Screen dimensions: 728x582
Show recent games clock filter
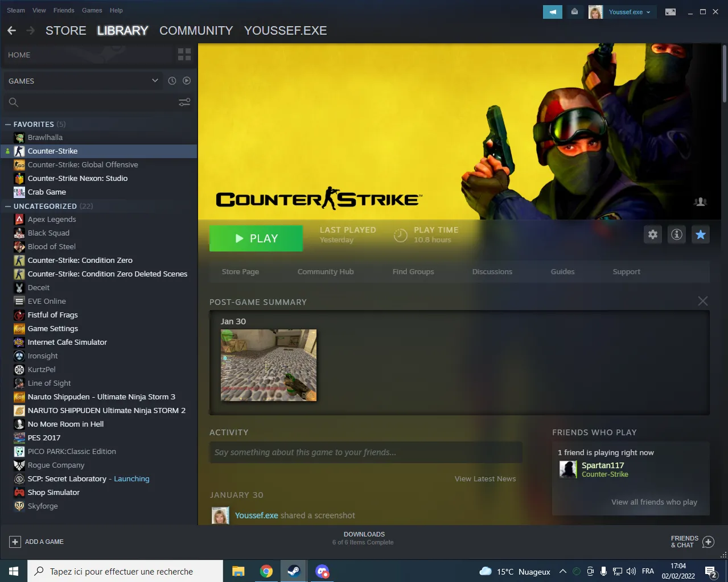pos(172,81)
